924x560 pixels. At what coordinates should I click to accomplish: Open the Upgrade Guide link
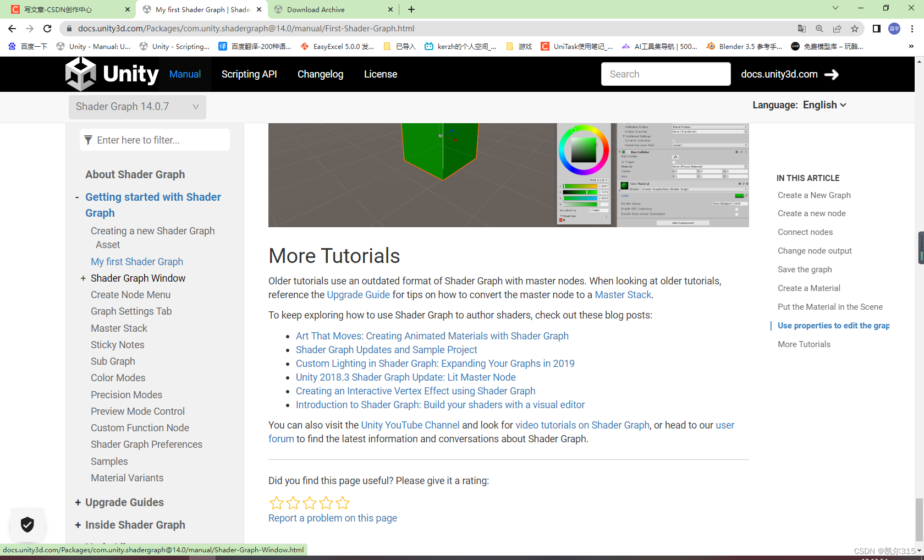click(x=358, y=295)
